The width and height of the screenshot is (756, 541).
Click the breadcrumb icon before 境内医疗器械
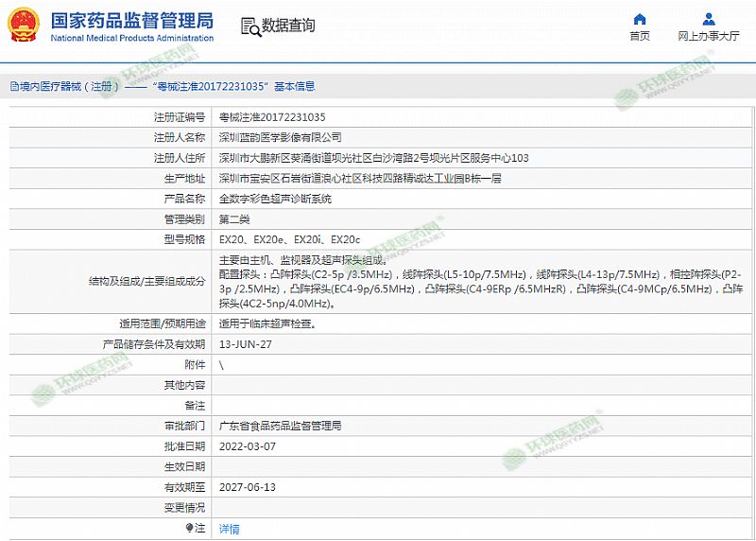tap(13, 86)
